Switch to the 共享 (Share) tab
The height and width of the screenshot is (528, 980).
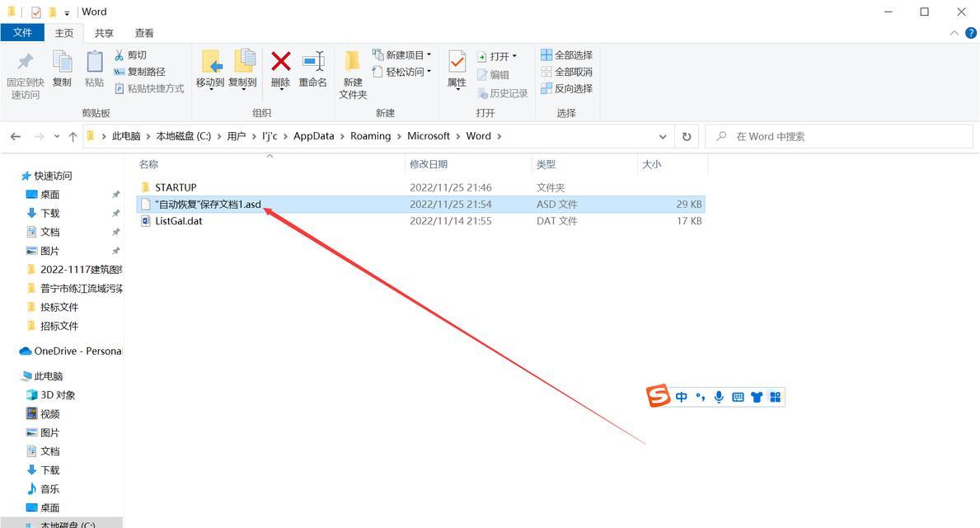tap(104, 33)
